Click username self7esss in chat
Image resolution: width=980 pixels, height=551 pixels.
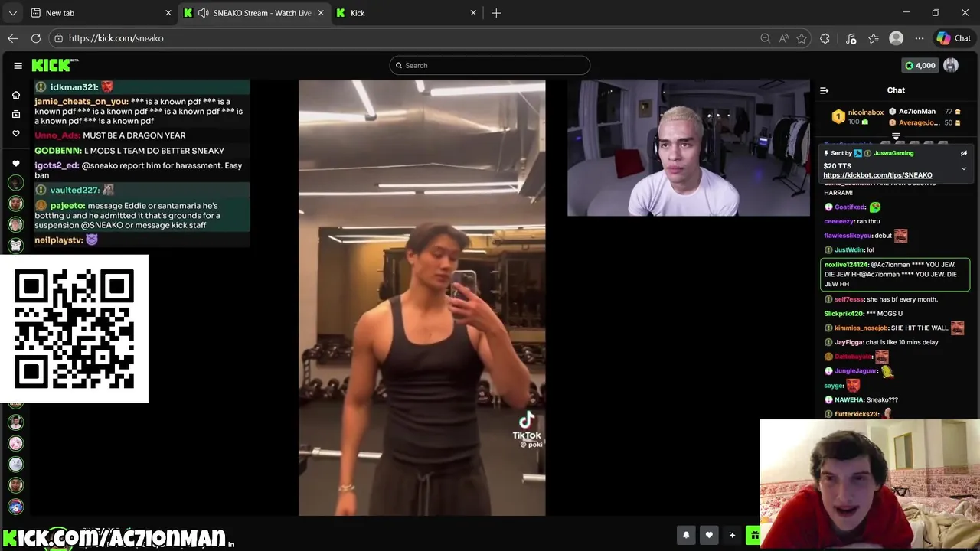tap(849, 299)
